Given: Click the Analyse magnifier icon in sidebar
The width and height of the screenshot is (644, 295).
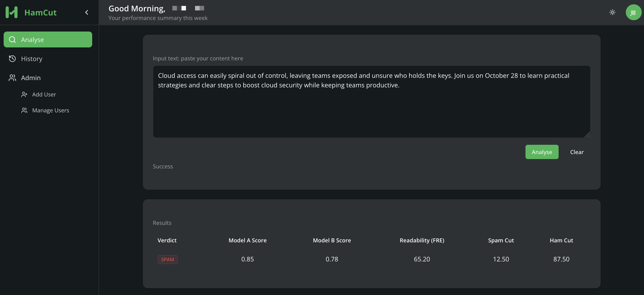Looking at the screenshot, I should click(12, 39).
